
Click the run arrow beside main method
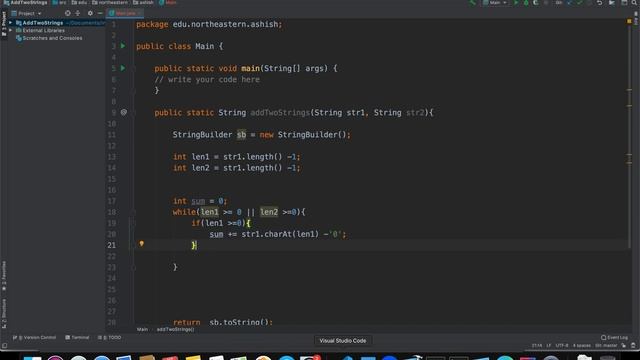coord(123,68)
